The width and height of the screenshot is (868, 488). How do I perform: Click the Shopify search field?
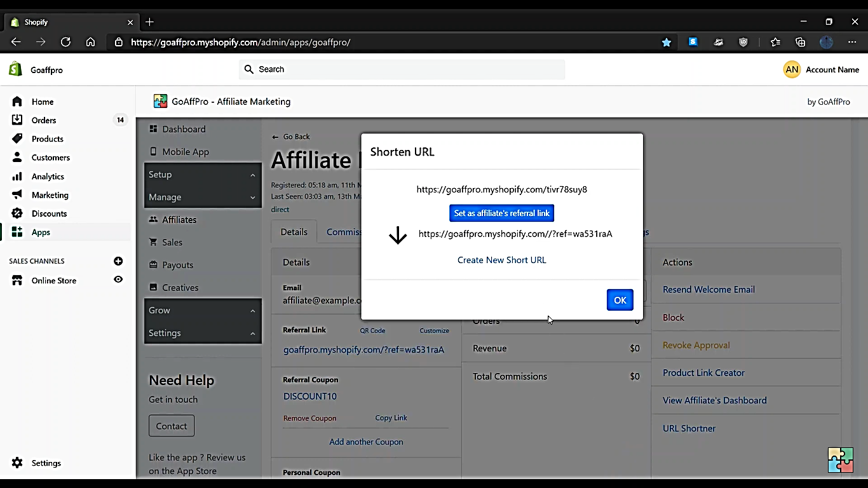tap(402, 69)
